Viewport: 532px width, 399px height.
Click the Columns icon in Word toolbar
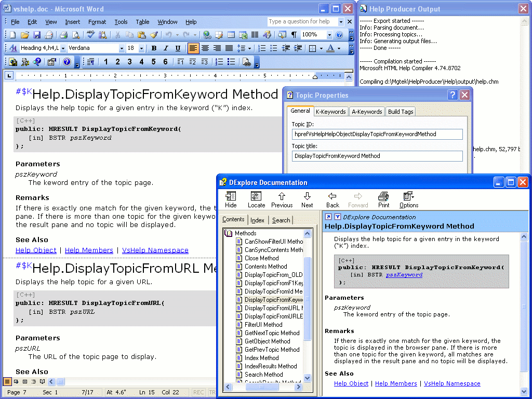(x=255, y=35)
